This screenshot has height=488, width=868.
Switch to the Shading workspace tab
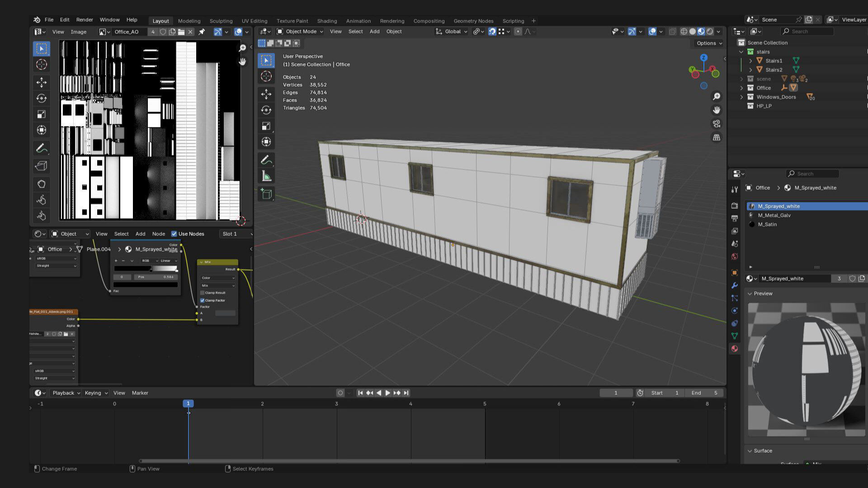(327, 21)
